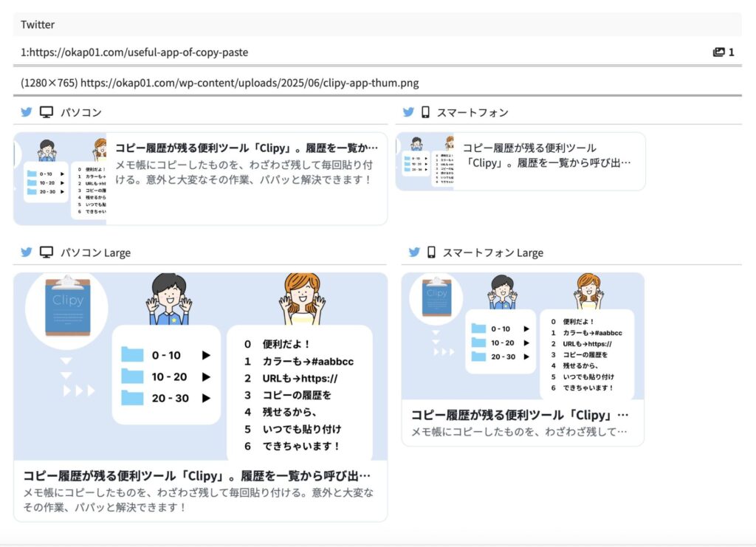Click the monitor icon beside パソコン Large

tap(47, 252)
